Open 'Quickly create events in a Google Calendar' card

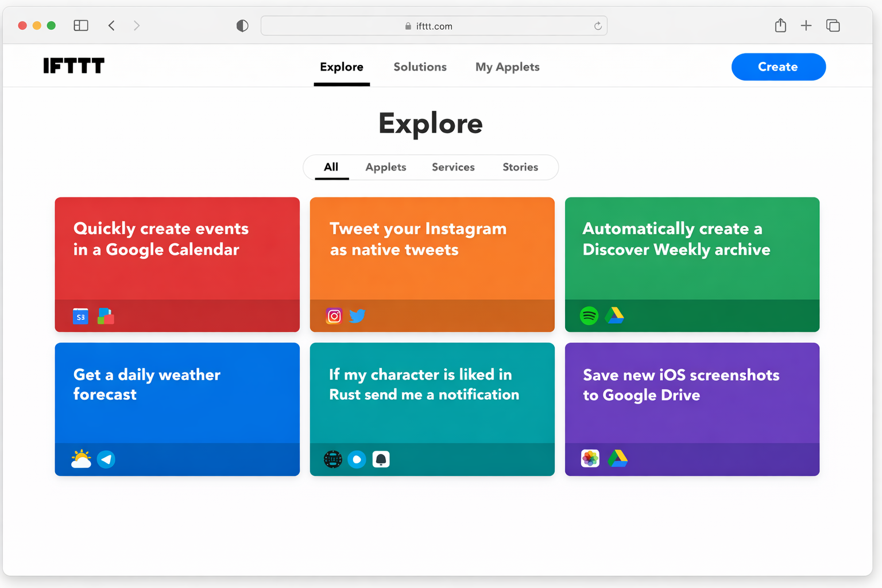[x=177, y=265]
